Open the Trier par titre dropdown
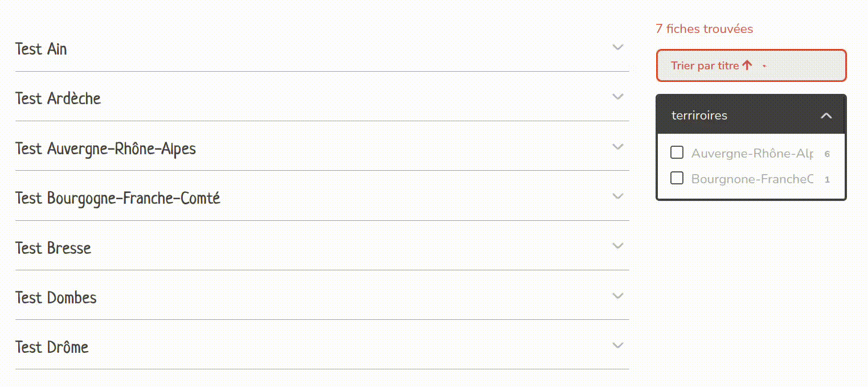The height and width of the screenshot is (387, 868). click(705, 65)
